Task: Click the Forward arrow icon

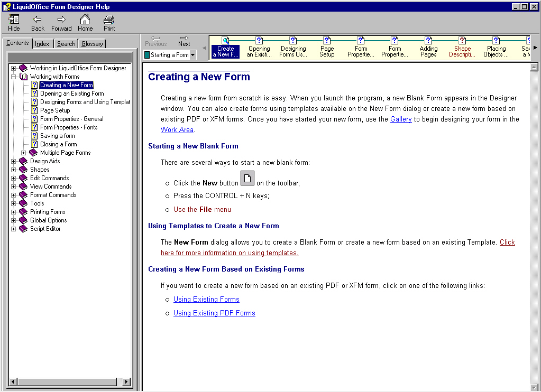Action: [x=61, y=20]
